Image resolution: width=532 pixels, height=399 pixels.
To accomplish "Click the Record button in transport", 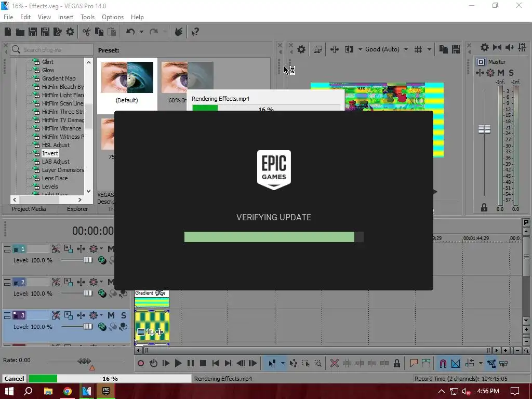I will click(x=141, y=363).
